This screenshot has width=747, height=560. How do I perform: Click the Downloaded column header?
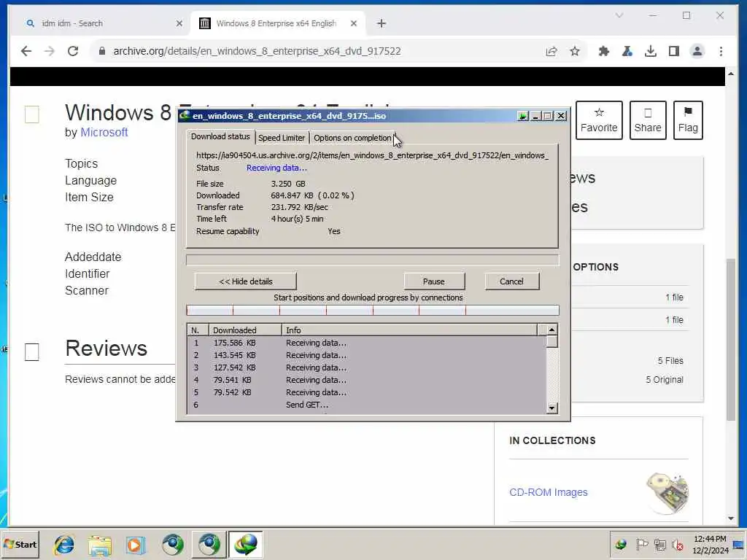tap(245, 330)
